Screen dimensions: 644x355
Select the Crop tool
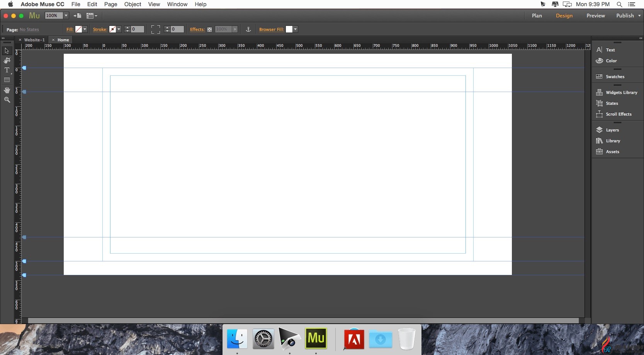pos(7,60)
